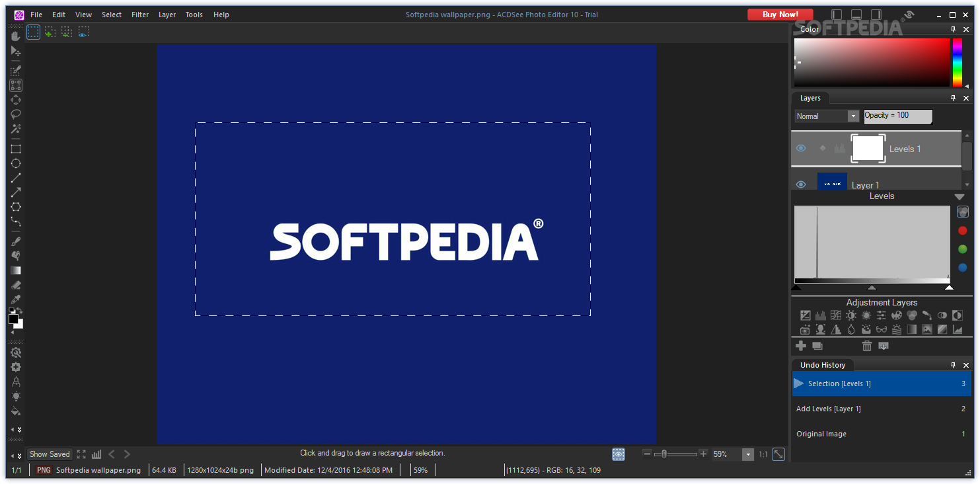The image size is (980, 484).
Task: Expand the Levels panel options triangle
Action: [960, 197]
